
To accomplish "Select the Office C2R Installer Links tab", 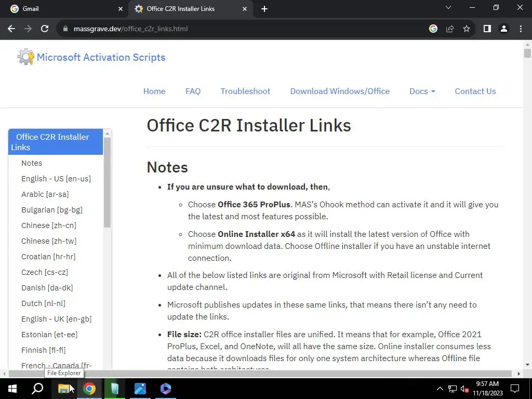I will (190, 9).
